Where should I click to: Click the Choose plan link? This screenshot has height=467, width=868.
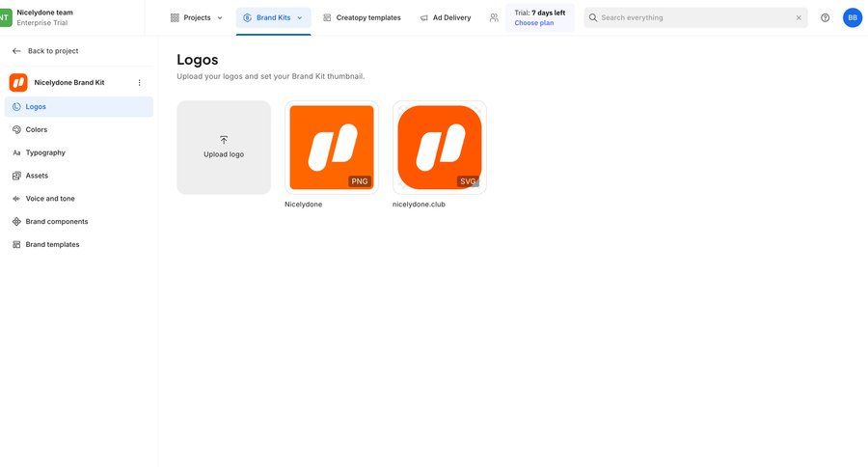[534, 23]
